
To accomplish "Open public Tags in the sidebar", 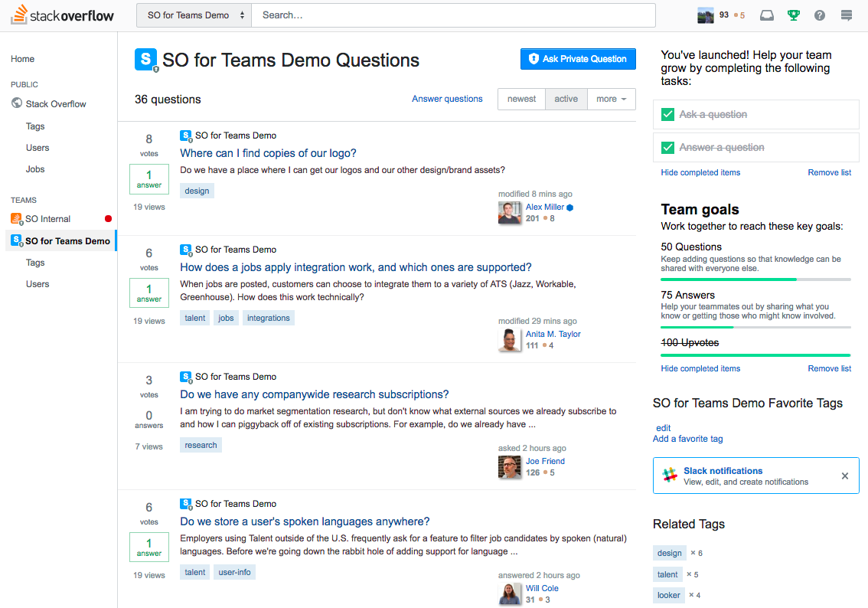I will coord(35,126).
